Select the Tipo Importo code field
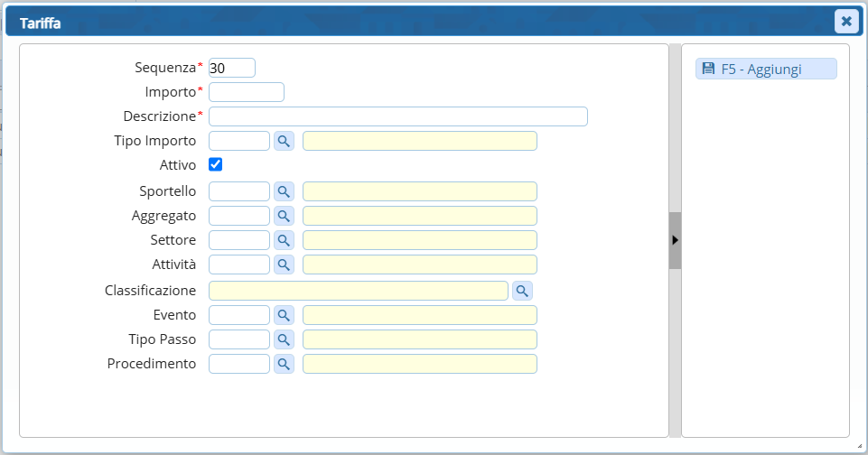868x455 pixels. [x=239, y=141]
